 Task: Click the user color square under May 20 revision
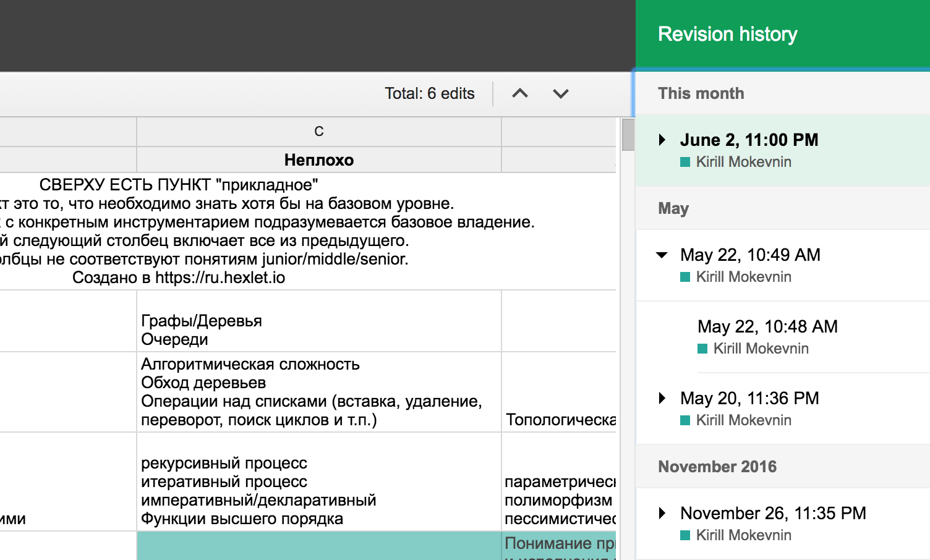pyautogui.click(x=685, y=420)
